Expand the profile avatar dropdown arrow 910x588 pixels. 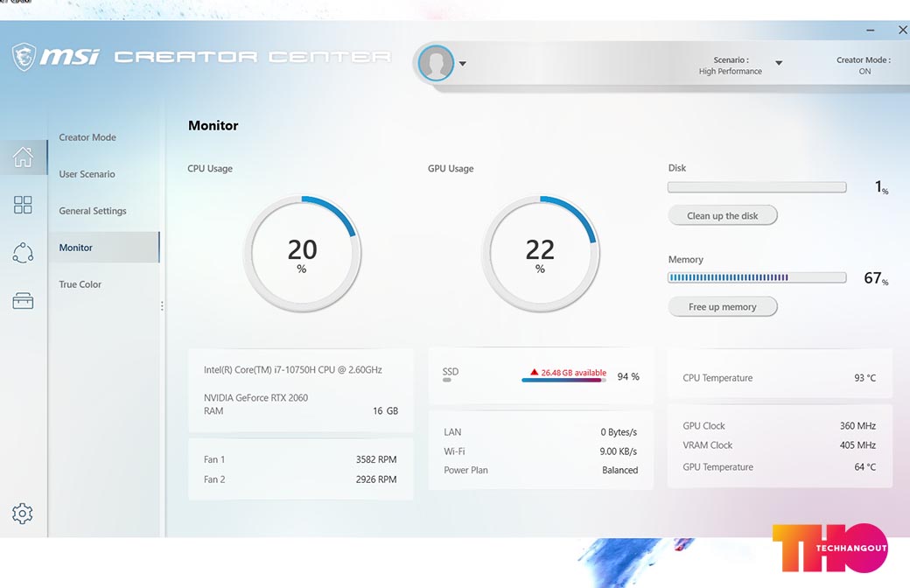[x=463, y=63]
